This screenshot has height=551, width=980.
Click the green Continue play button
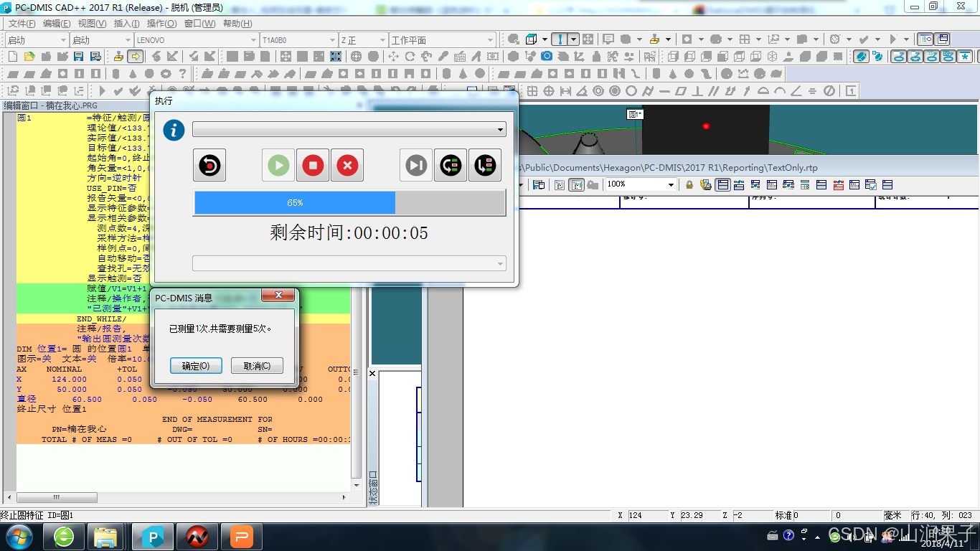pyautogui.click(x=278, y=166)
